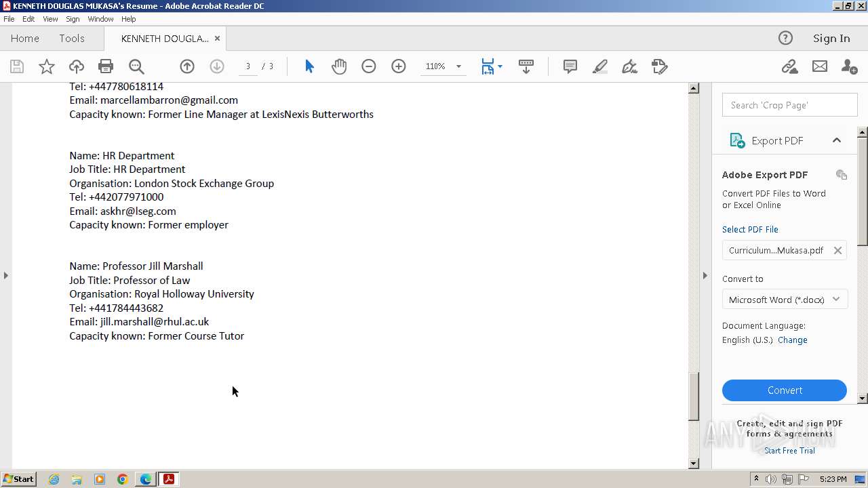The width and height of the screenshot is (868, 488).
Task: Click the Convert button
Action: 785,390
